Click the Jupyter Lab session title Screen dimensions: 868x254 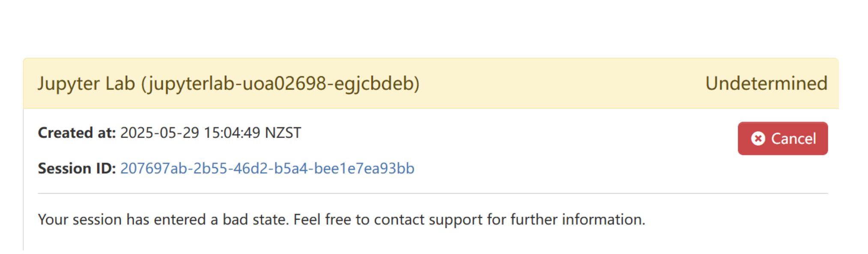(87, 83)
